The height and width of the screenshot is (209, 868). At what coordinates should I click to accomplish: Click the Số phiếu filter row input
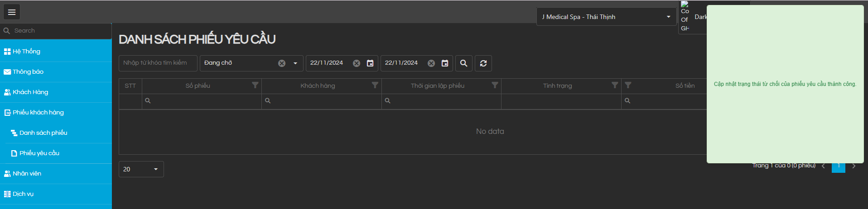tap(202, 101)
